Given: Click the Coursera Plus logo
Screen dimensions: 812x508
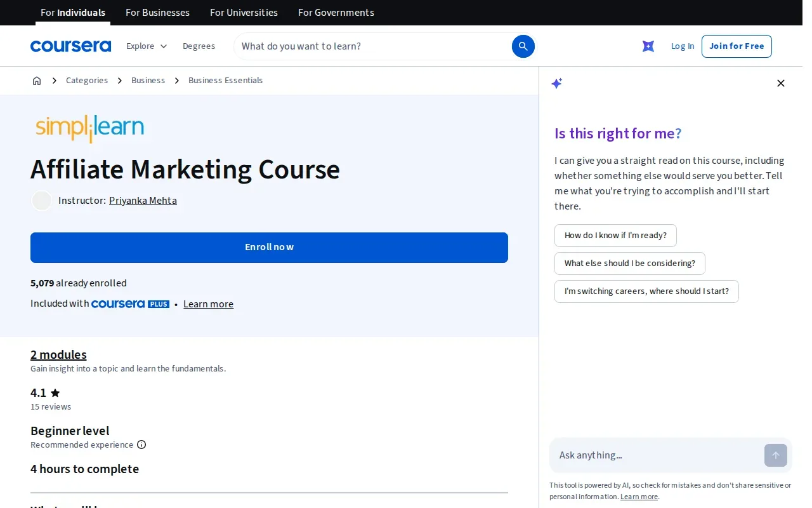Looking at the screenshot, I should tap(130, 304).
